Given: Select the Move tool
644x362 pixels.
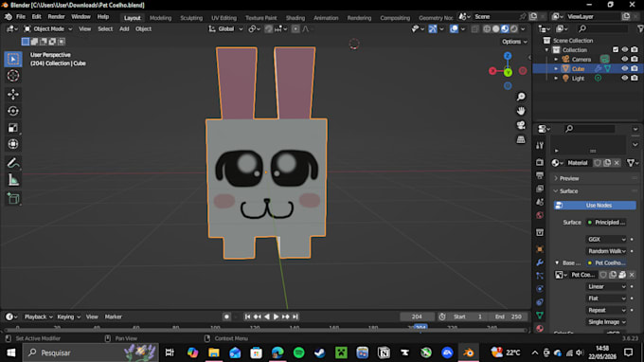Looking at the screenshot, I should pos(13,94).
